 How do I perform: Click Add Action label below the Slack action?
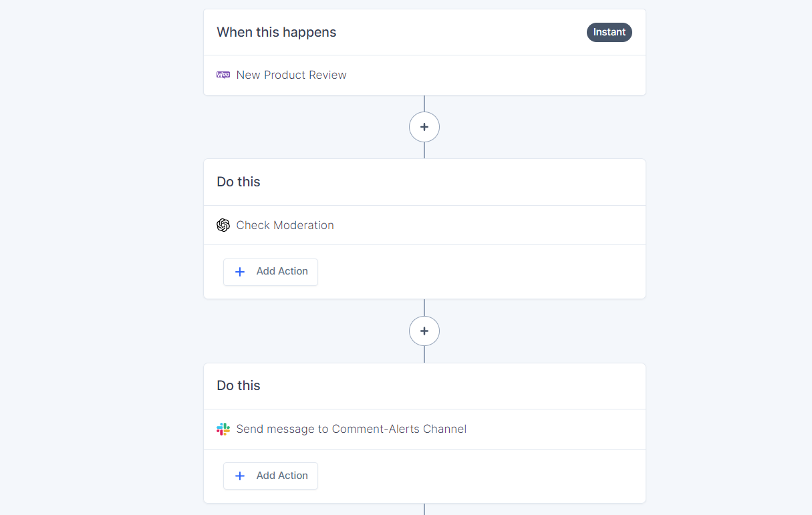coord(282,476)
